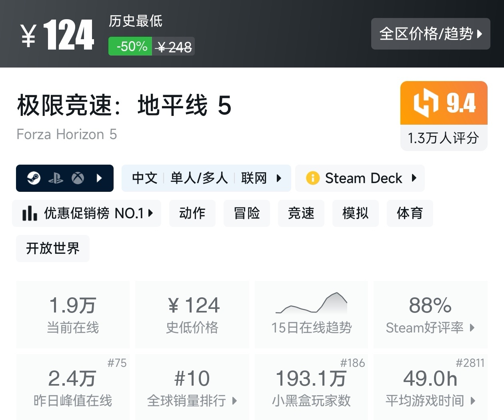
Task: Open Steam好评率 review details
Action: click(430, 315)
